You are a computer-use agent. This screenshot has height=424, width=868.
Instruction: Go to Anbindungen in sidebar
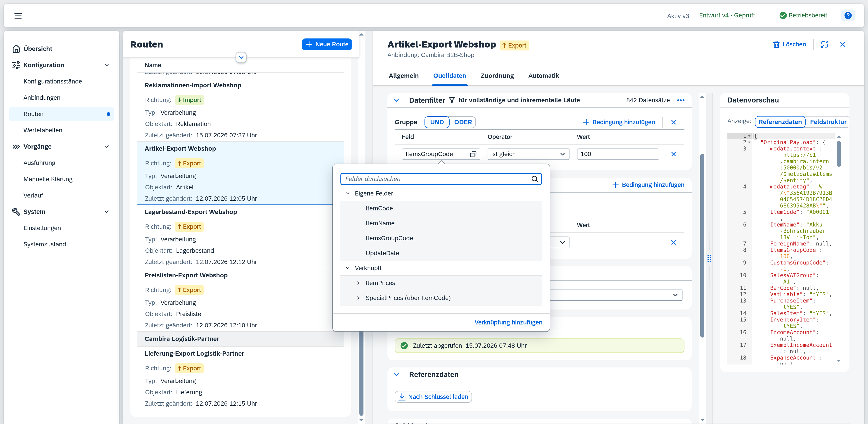[42, 98]
